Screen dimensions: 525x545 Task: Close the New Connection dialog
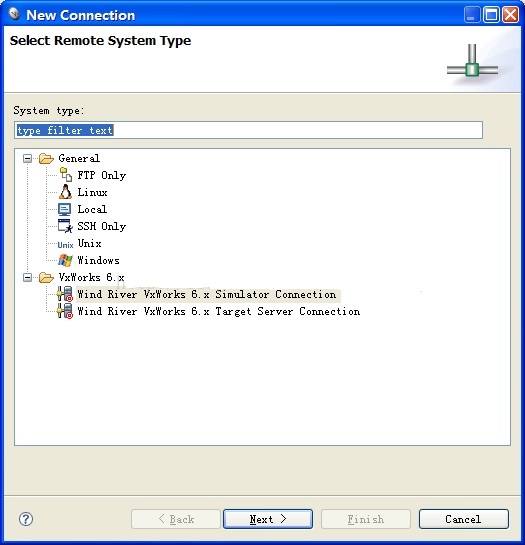click(510, 15)
